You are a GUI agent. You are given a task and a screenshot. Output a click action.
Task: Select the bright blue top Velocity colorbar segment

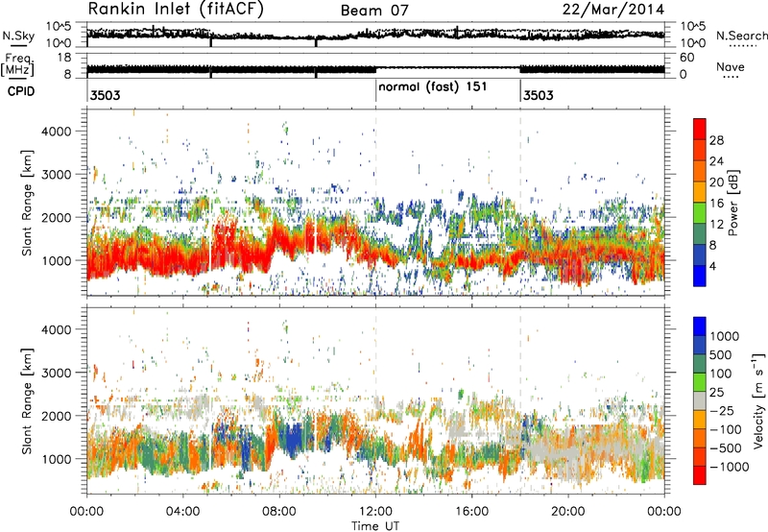click(x=700, y=326)
